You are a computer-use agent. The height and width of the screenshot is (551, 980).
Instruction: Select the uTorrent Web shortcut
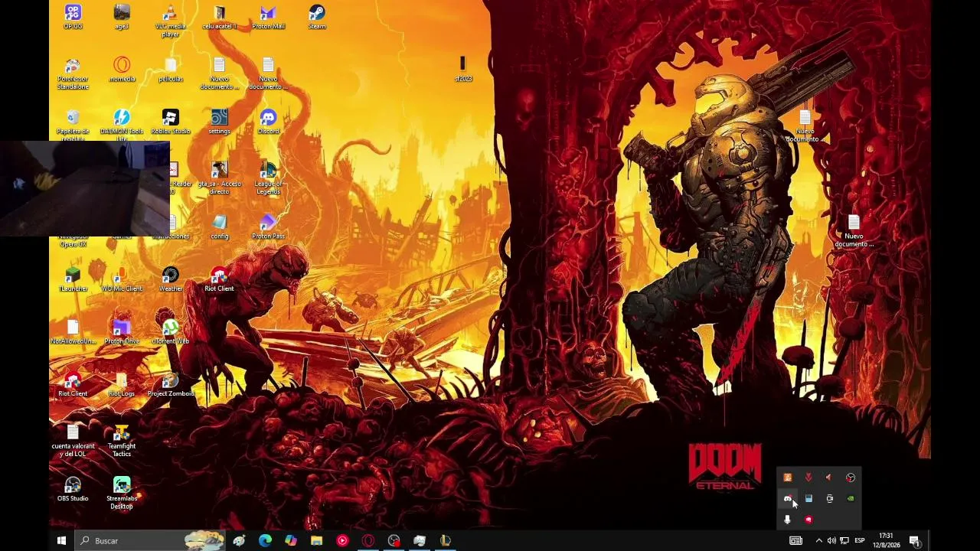click(171, 331)
